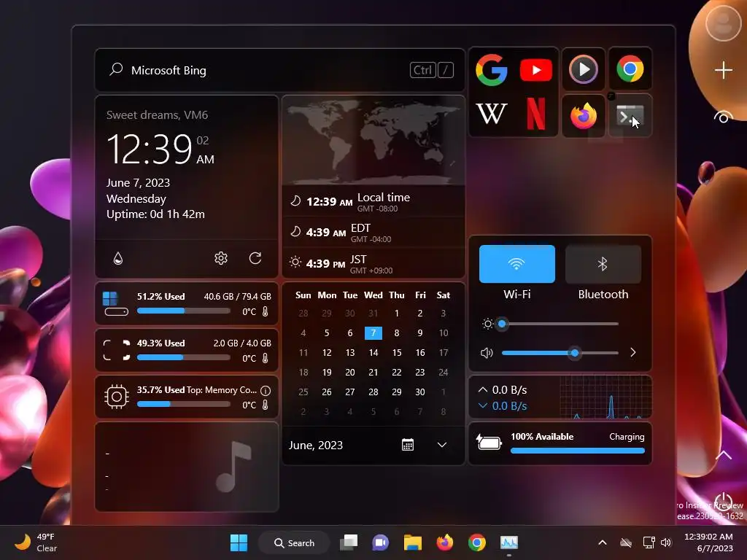Expand audio options chevron beside volume slider
Viewport: 747px width, 560px height.
(632, 352)
